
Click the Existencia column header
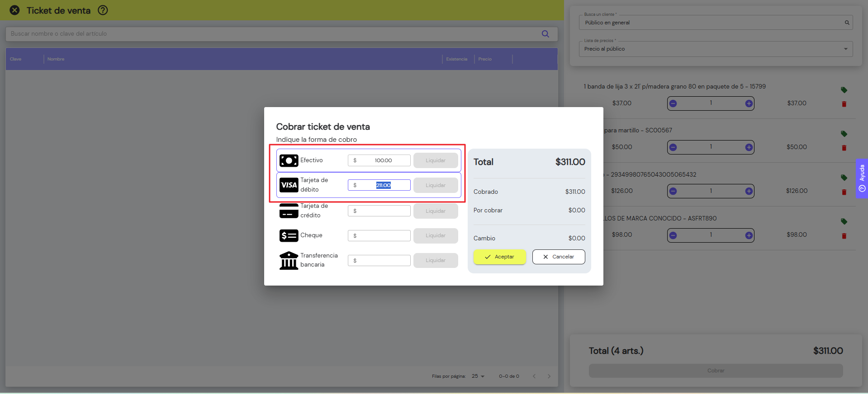456,59
